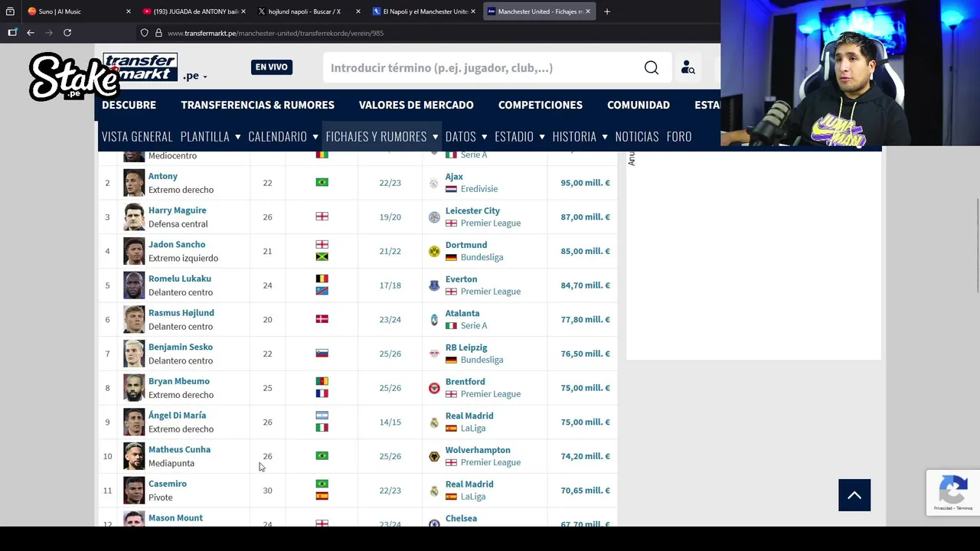Open a new browser tab
The image size is (980, 551).
click(607, 11)
